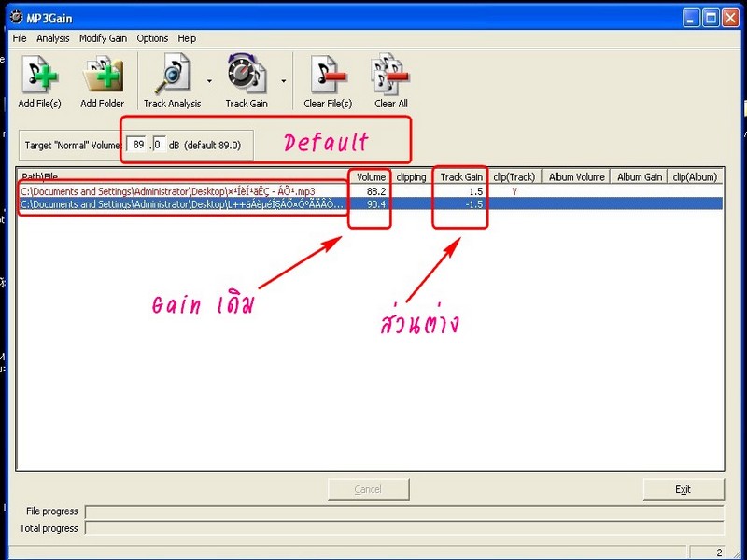
Task: Open the Options menu
Action: tap(152, 38)
